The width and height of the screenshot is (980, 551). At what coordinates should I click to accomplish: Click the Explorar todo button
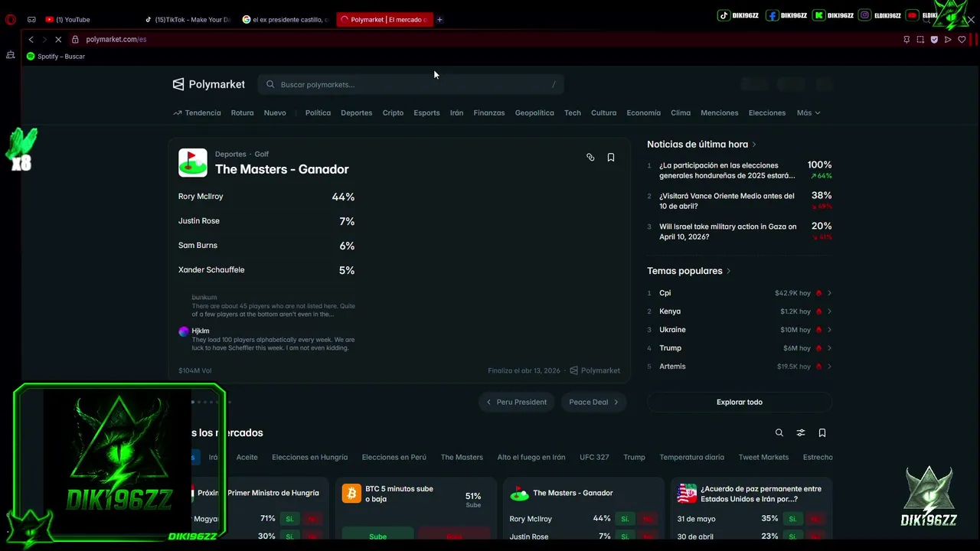click(x=740, y=402)
